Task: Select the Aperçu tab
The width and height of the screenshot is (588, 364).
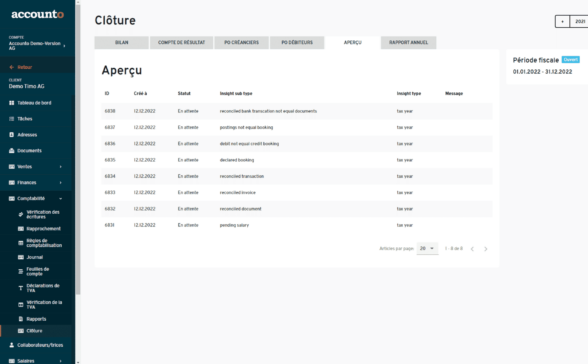Action: tap(352, 42)
